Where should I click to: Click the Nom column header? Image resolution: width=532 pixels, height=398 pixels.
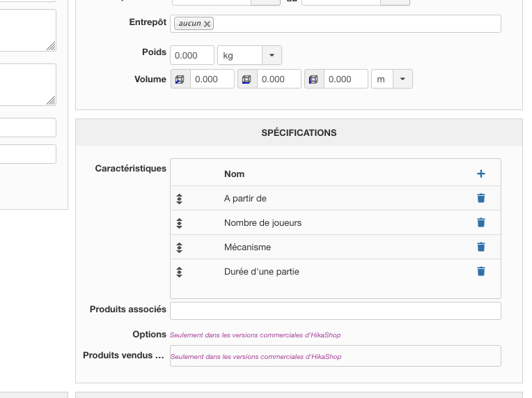pos(234,174)
